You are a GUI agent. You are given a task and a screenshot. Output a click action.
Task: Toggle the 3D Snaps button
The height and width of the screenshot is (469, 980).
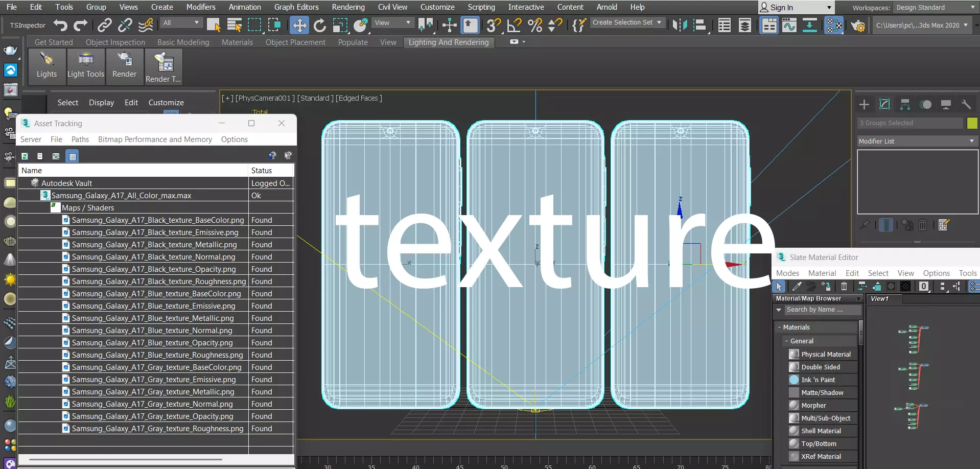click(494, 25)
